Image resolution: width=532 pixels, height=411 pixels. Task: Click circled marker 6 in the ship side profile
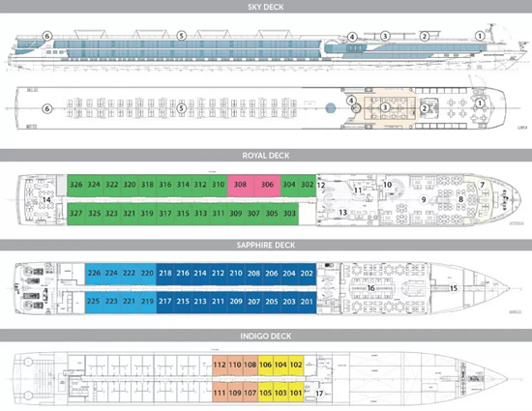47,36
